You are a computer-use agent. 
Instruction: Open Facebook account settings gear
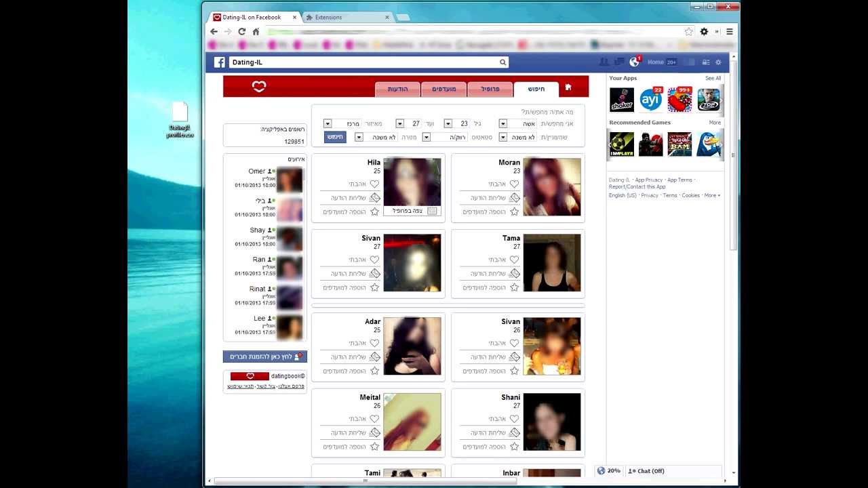[x=718, y=62]
